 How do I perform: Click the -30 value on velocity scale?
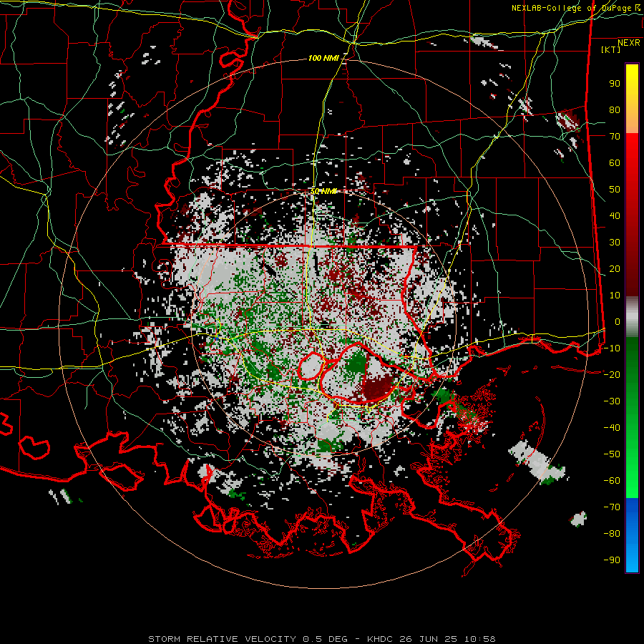click(x=612, y=401)
